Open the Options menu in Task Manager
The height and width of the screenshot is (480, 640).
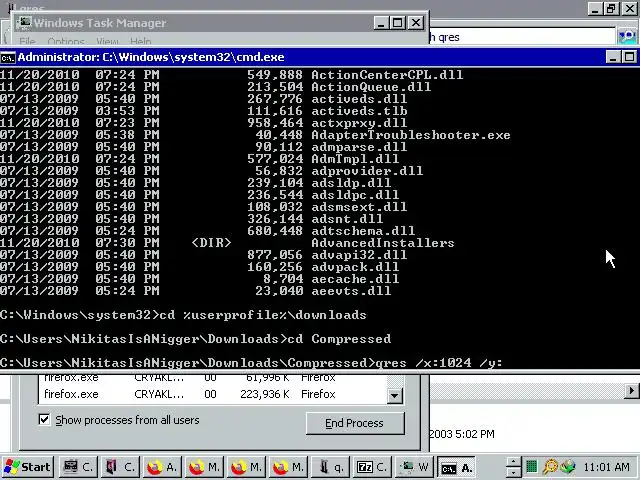66,41
